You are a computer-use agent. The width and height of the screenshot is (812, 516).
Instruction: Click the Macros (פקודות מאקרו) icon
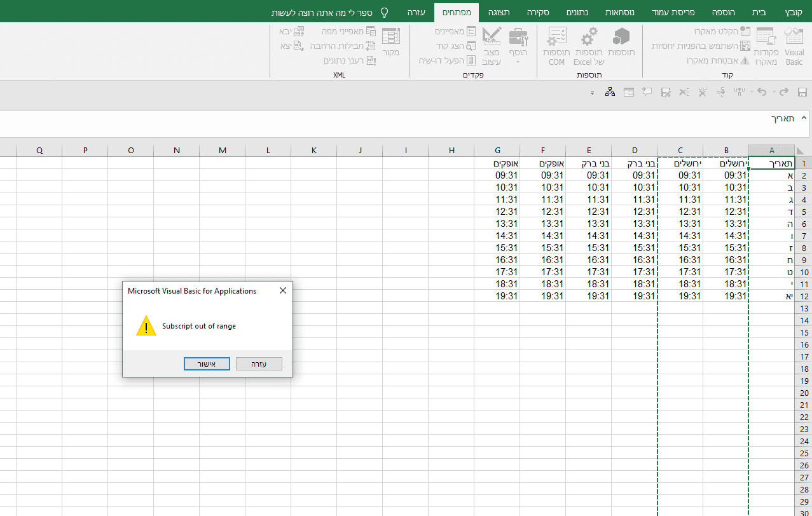(x=766, y=38)
